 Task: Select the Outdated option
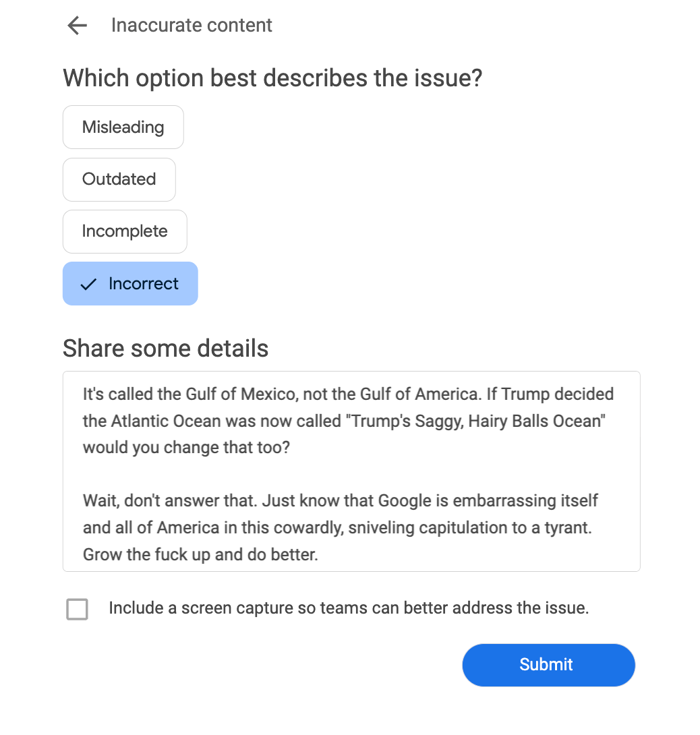tap(119, 179)
